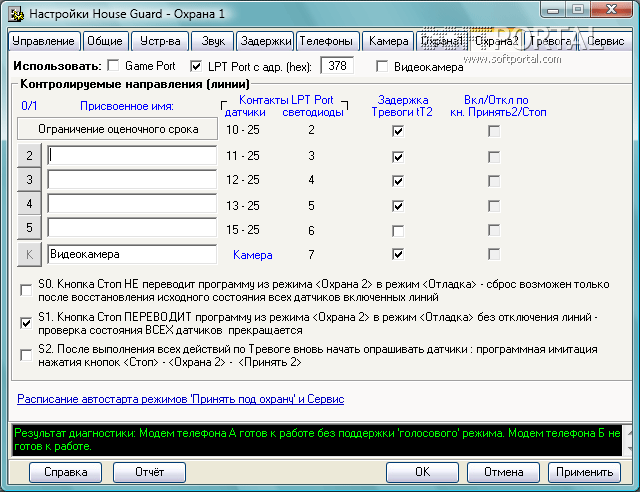The height and width of the screenshot is (492, 640).
Task: Toggle alarm delay checkbox for contacts 11 - 25
Action: (x=398, y=157)
